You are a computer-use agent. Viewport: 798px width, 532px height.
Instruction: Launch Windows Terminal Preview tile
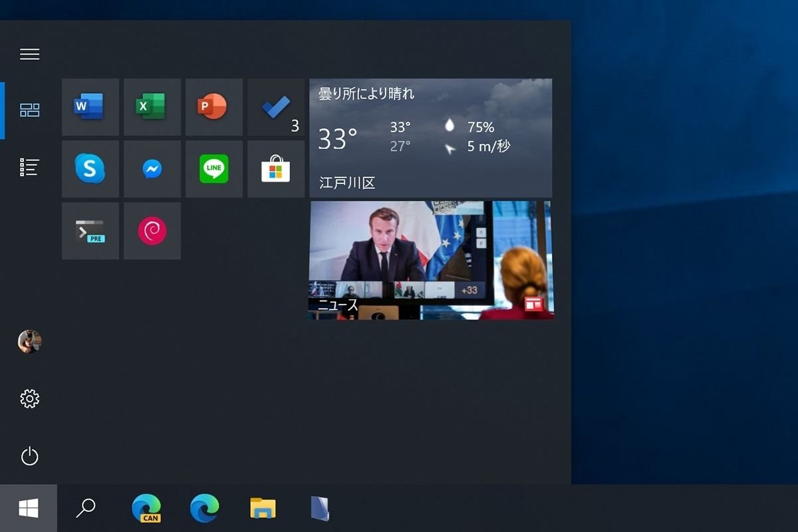pos(90,231)
